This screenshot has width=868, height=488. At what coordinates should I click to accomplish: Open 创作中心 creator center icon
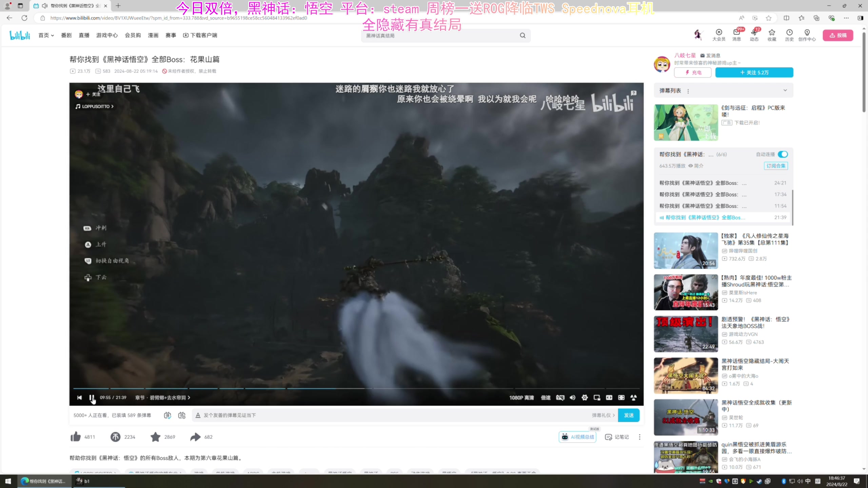click(807, 35)
